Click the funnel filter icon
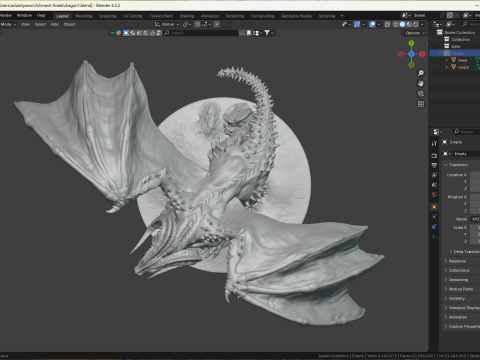 point(267,33)
